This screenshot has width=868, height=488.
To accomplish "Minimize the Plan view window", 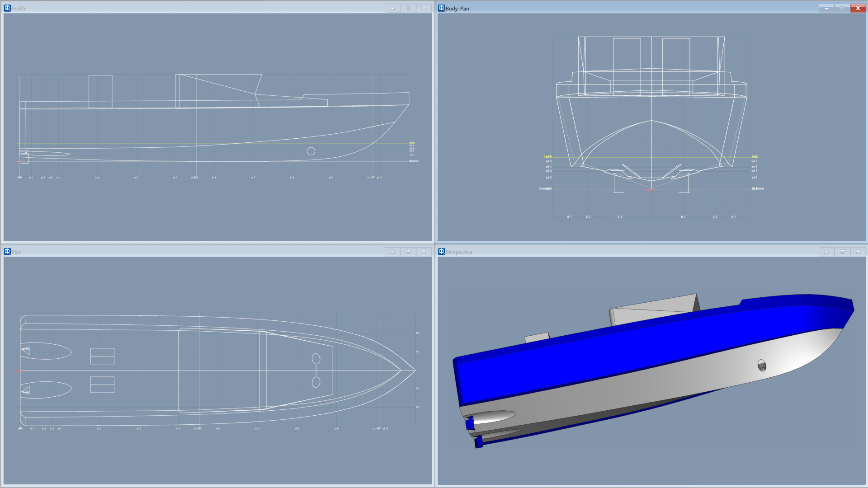I will coord(392,252).
